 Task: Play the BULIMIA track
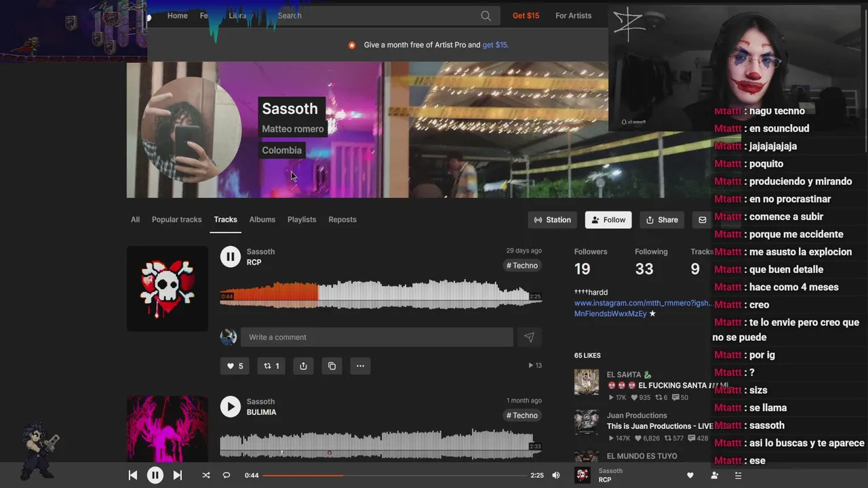point(231,407)
